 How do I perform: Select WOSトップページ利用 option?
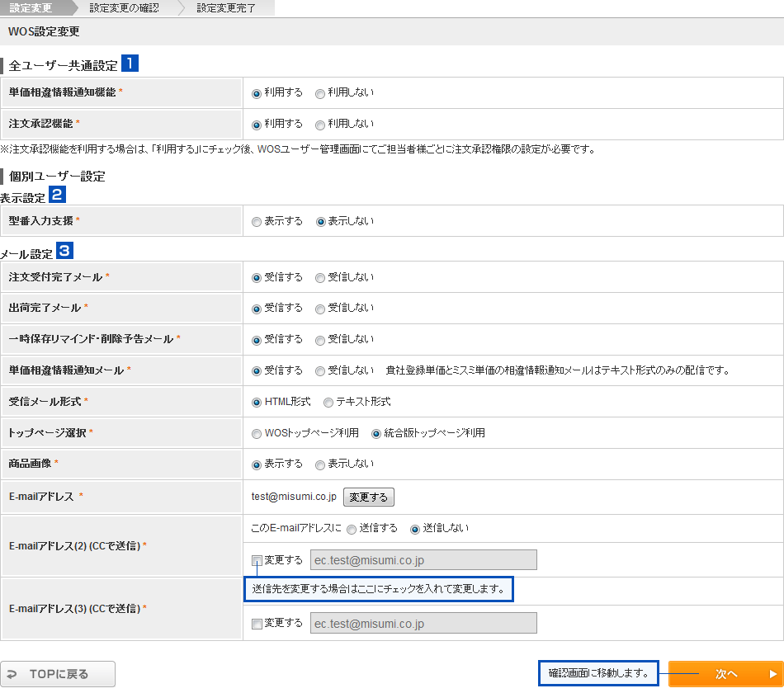pyautogui.click(x=257, y=434)
